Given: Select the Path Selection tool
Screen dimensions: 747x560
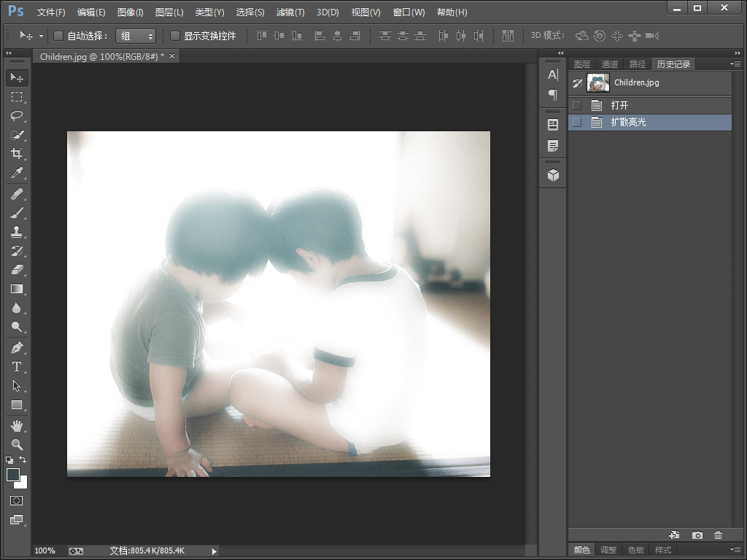Looking at the screenshot, I should (x=17, y=386).
